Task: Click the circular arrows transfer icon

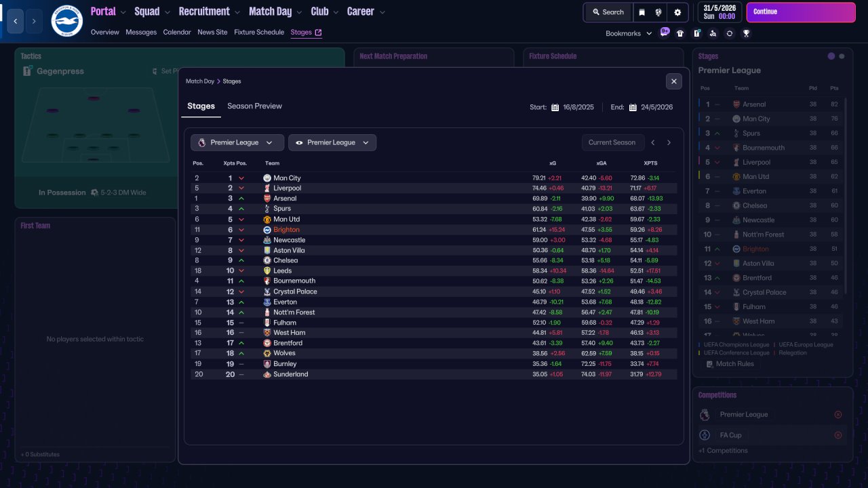Action: tap(730, 33)
